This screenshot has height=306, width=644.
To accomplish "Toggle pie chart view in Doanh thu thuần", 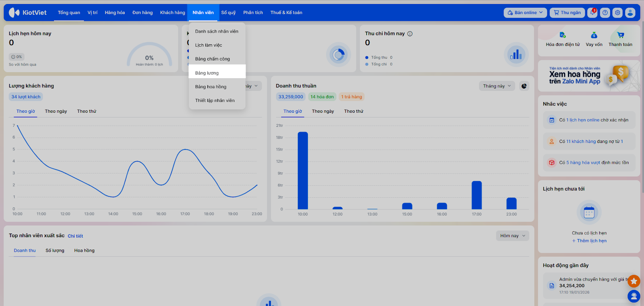I will pyautogui.click(x=524, y=86).
